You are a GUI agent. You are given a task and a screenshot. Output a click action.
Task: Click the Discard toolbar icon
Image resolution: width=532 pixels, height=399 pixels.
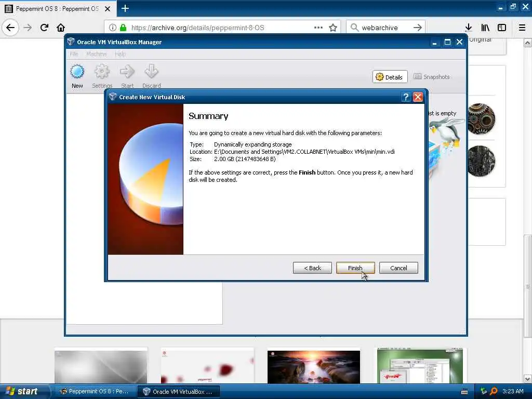click(151, 77)
